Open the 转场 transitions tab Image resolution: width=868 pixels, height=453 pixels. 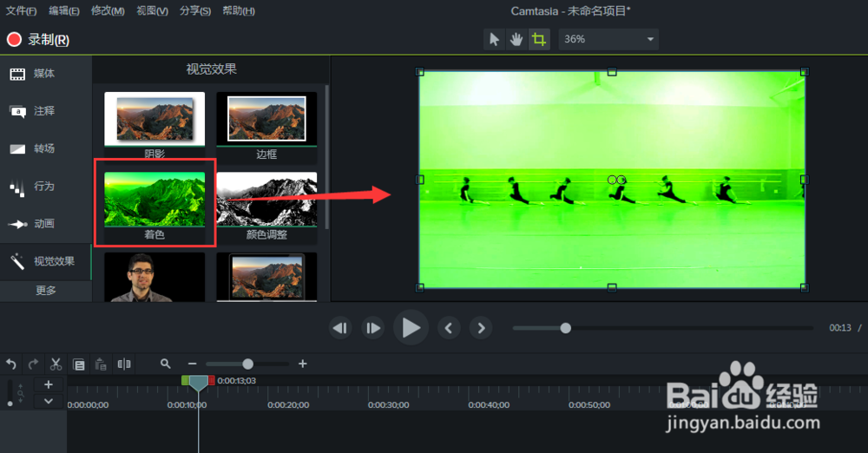point(45,148)
